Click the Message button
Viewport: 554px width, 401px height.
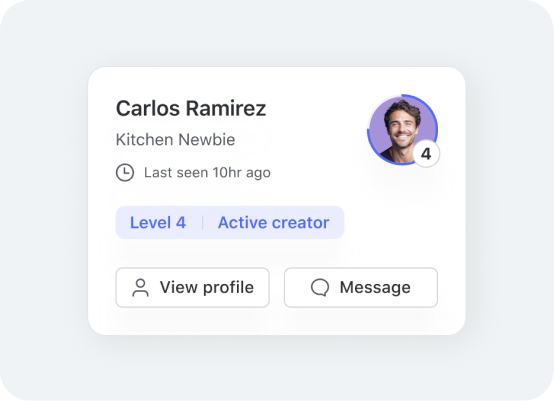[x=361, y=288]
